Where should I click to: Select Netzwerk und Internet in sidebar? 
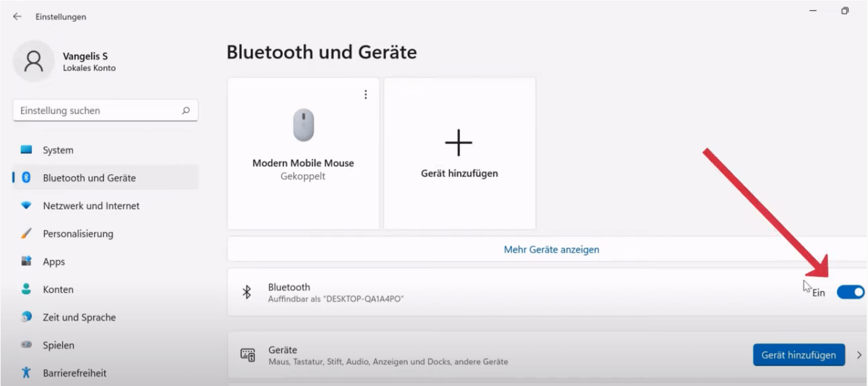(x=91, y=206)
